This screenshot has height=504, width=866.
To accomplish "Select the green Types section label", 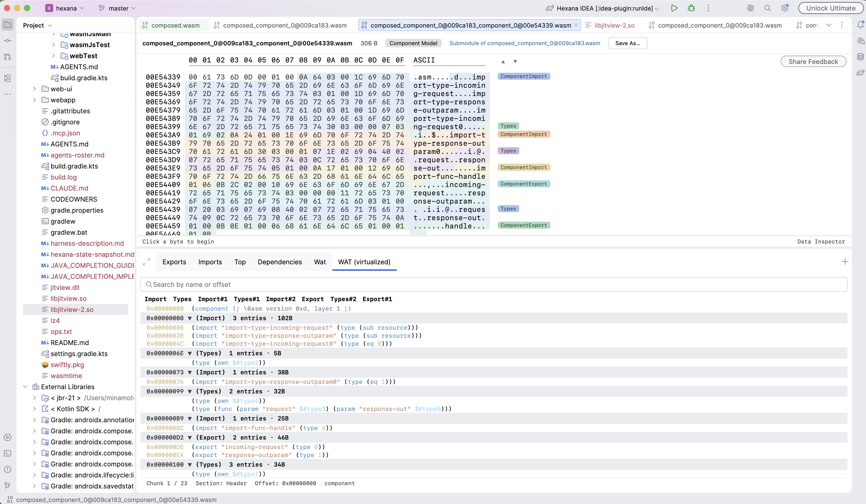I will (508, 126).
